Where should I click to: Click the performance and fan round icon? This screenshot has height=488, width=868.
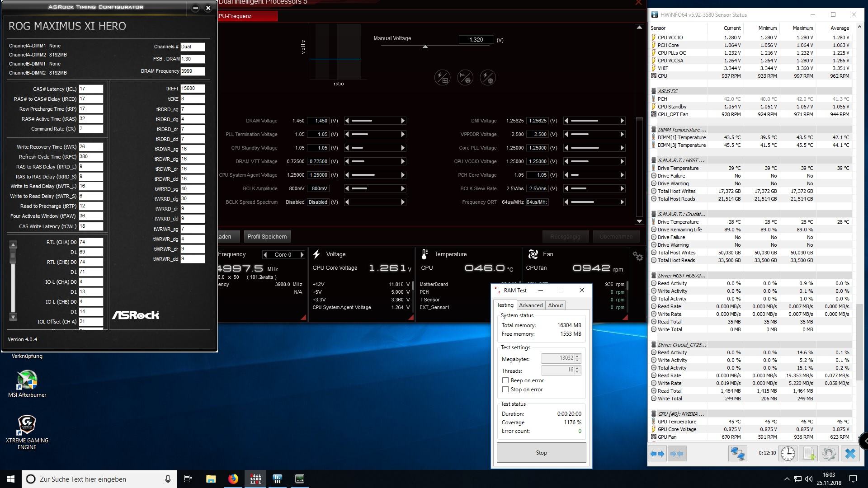click(x=465, y=77)
